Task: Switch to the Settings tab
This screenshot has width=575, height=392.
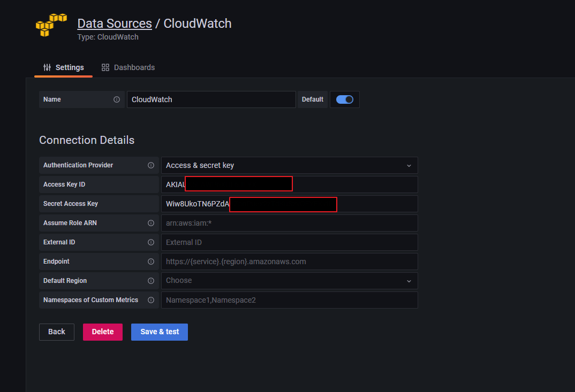Action: point(63,67)
